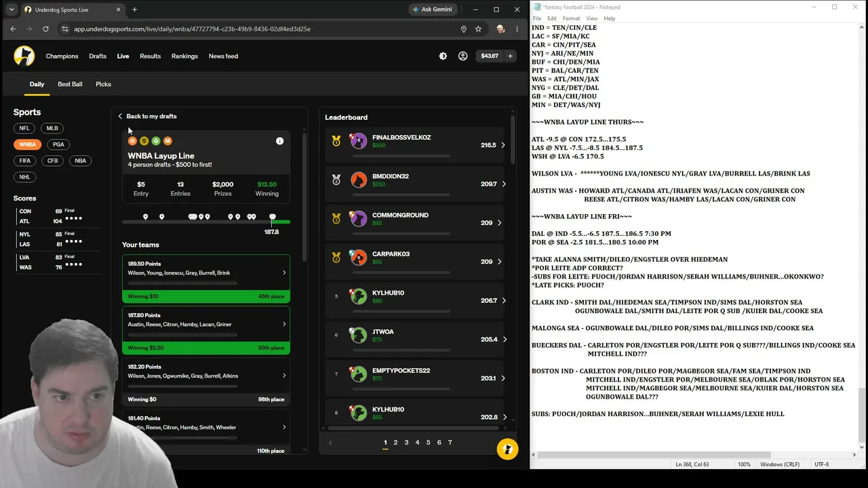Click the $43.67 balance button

490,56
